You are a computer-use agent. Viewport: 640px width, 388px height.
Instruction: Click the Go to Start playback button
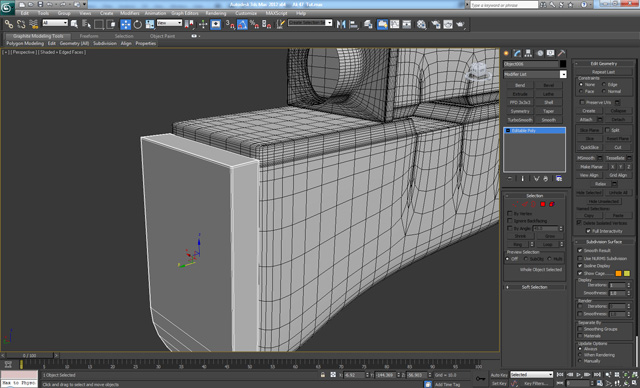[560, 375]
